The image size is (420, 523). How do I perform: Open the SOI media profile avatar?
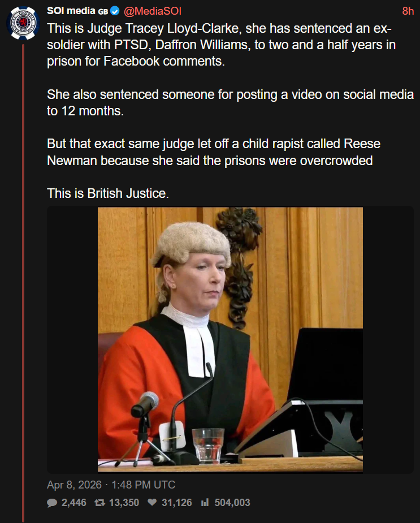click(23, 23)
